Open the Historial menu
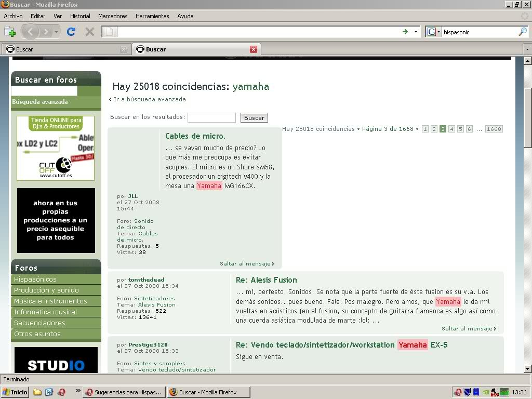 point(80,16)
